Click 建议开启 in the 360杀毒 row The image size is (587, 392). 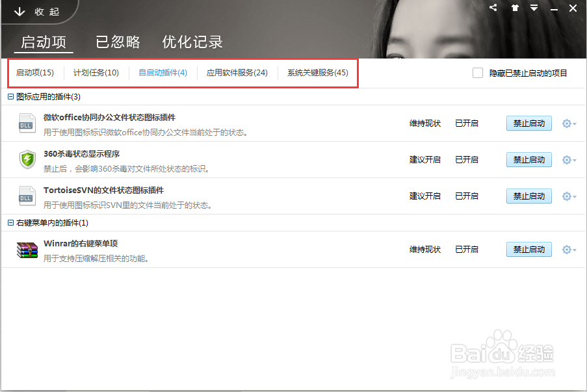pyautogui.click(x=425, y=160)
